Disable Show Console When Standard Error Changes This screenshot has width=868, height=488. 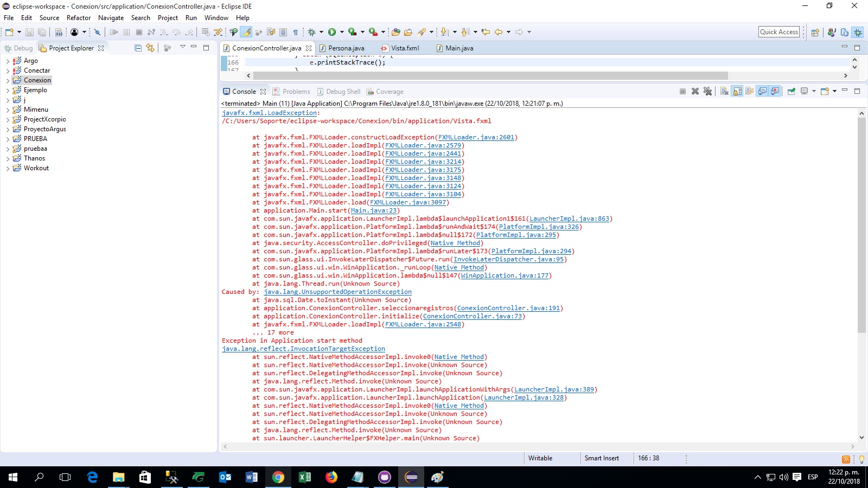pos(776,91)
